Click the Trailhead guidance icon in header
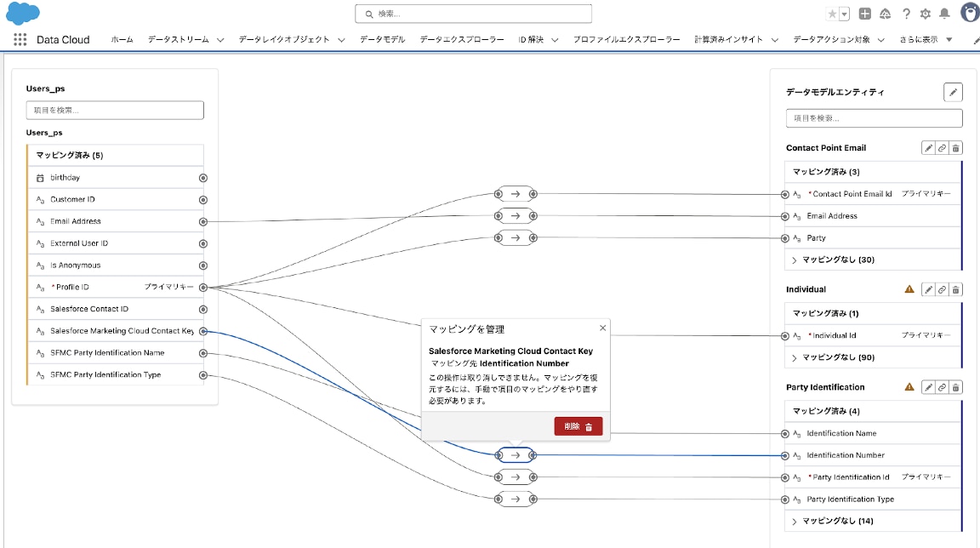This screenshot has height=548, width=980. (886, 14)
